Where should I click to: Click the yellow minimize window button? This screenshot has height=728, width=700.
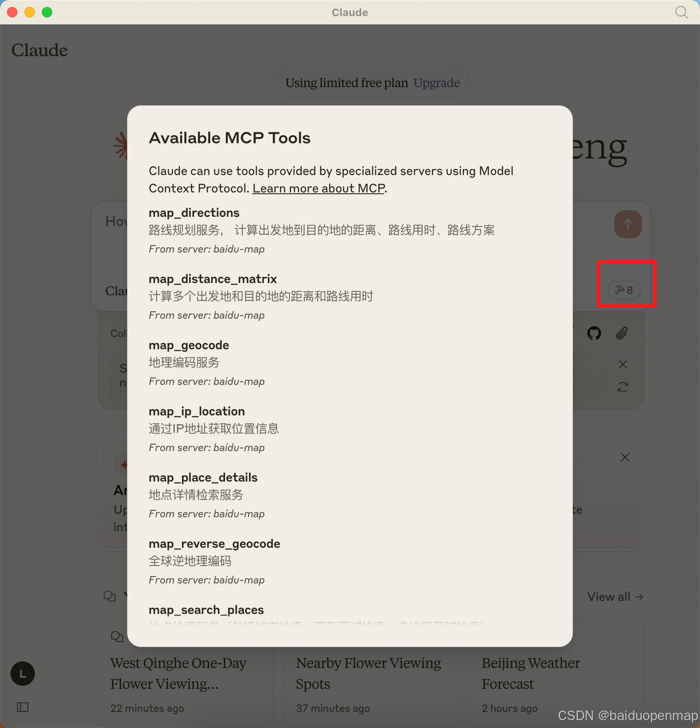(30, 12)
